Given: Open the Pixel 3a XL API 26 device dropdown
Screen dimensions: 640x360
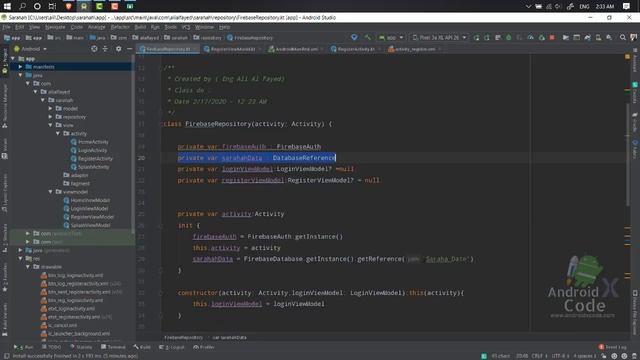Looking at the screenshot, I should click(439, 38).
